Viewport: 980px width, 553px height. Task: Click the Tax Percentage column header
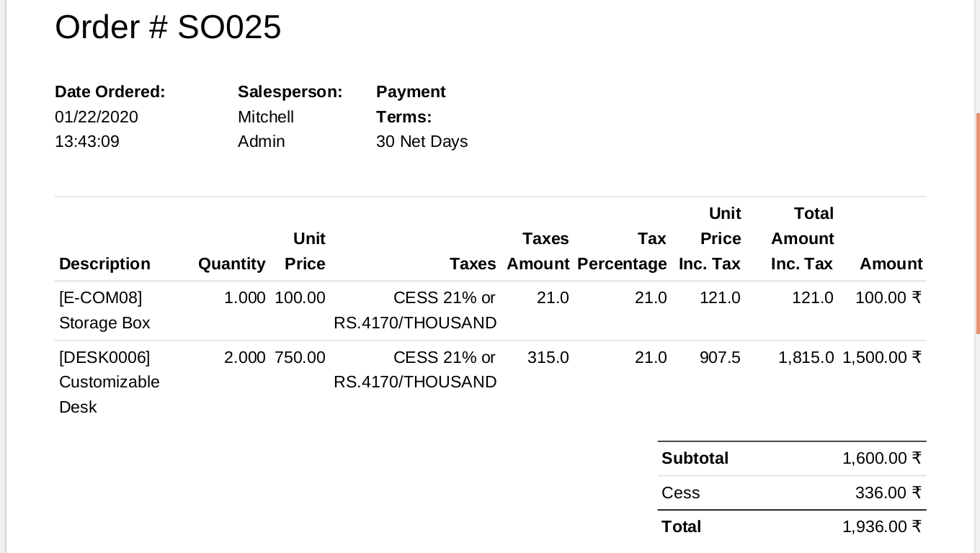pyautogui.click(x=622, y=251)
